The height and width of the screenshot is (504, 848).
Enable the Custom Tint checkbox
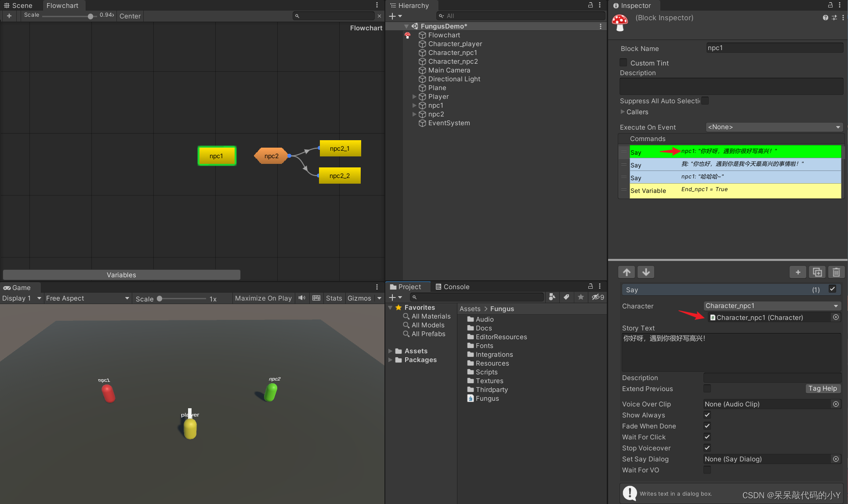pyautogui.click(x=623, y=62)
